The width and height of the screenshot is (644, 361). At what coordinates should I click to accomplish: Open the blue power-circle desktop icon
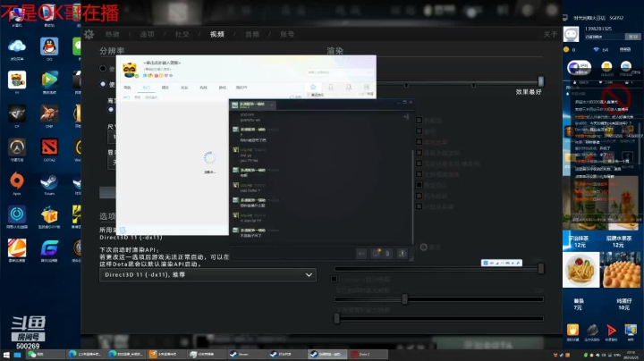(x=17, y=214)
